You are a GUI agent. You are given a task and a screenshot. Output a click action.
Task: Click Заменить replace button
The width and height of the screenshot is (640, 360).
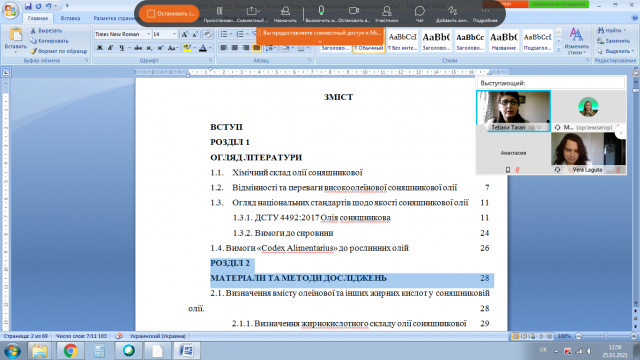click(613, 41)
